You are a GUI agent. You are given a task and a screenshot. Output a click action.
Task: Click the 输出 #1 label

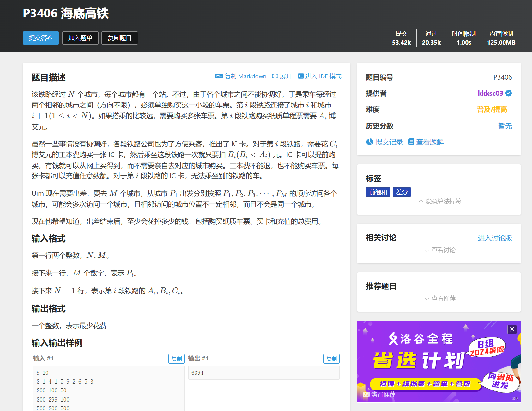[x=198, y=358]
